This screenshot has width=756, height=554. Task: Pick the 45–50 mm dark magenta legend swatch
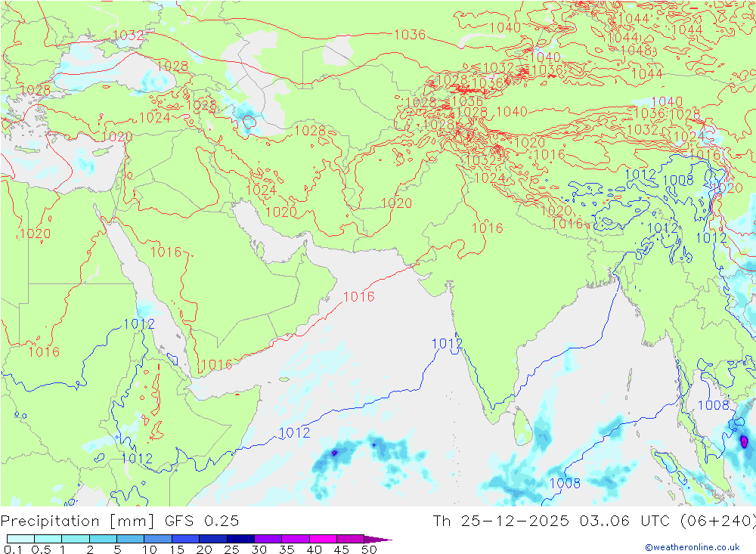(351, 539)
